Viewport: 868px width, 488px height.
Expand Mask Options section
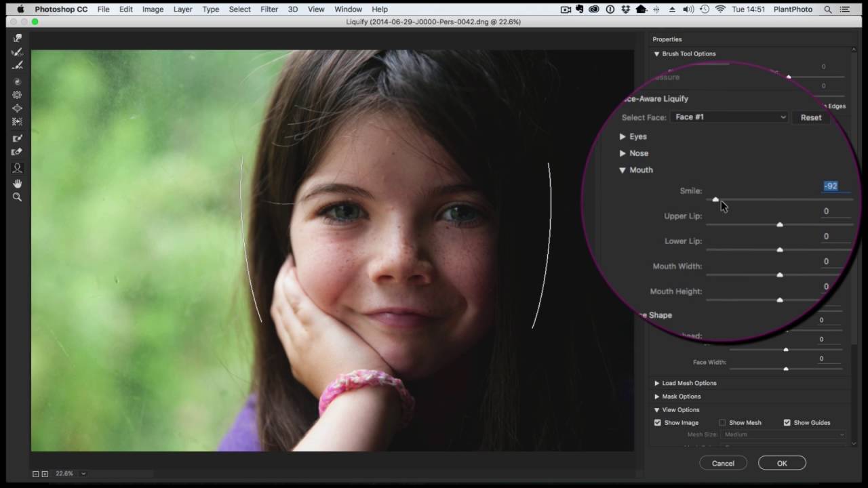pyautogui.click(x=656, y=396)
